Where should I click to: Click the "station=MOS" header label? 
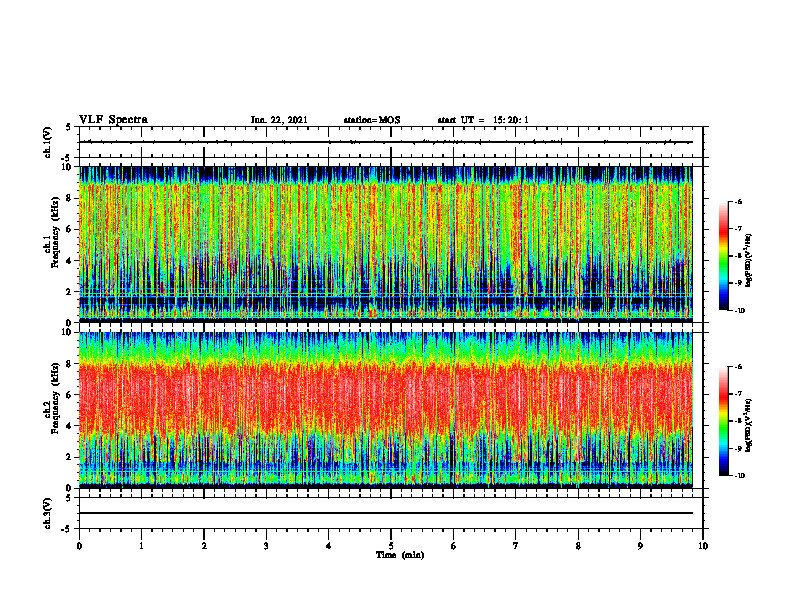pos(372,120)
